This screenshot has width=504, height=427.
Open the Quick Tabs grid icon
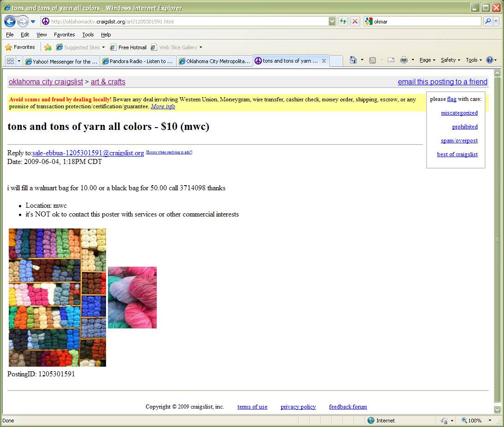[10, 61]
